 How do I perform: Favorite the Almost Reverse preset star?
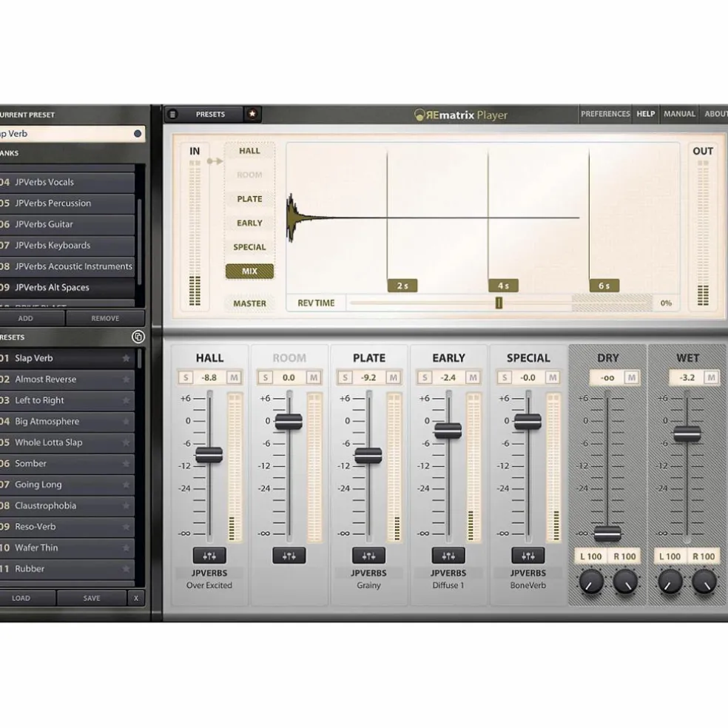click(x=126, y=380)
